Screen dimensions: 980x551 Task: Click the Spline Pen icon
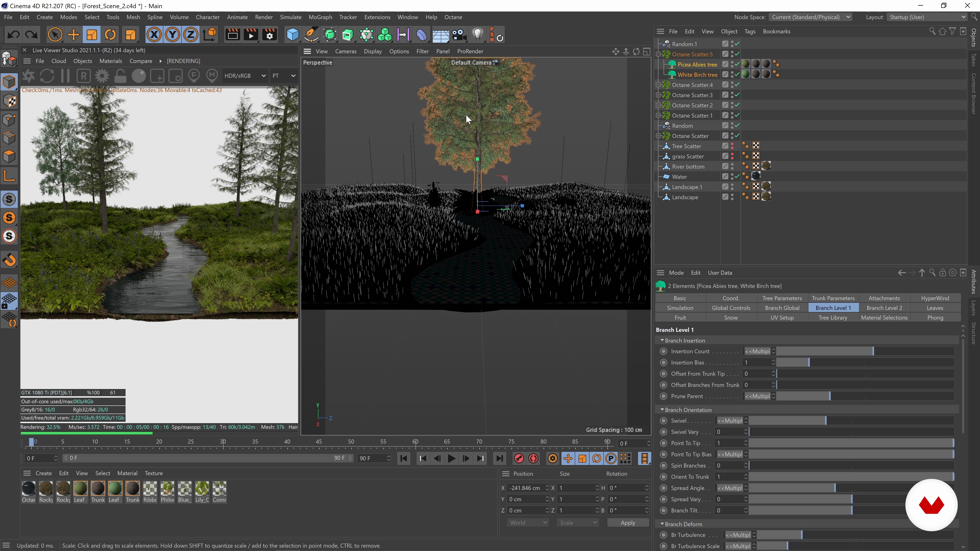pyautogui.click(x=311, y=35)
